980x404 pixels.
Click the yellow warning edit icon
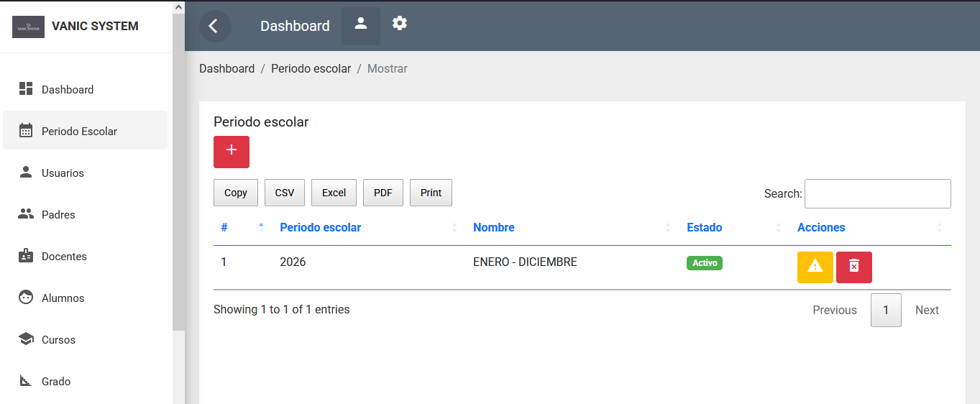(815, 267)
